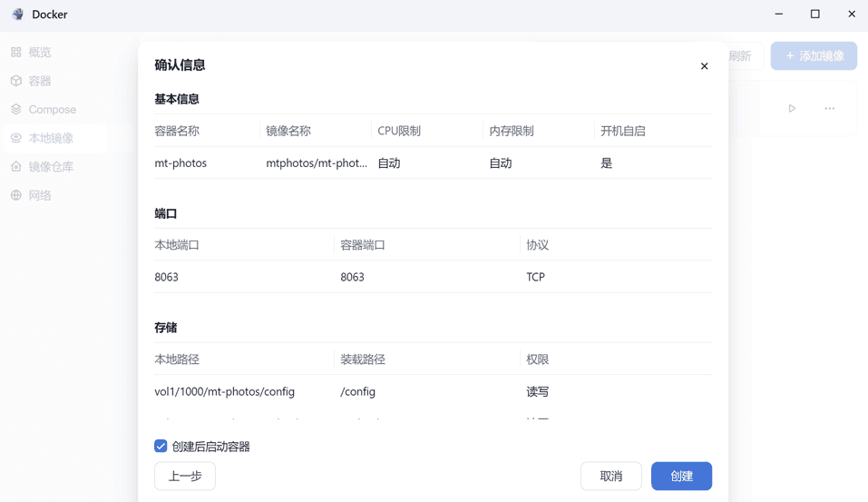Click the image name mtphotos/mt-phot...
The image size is (868, 502).
tap(317, 162)
